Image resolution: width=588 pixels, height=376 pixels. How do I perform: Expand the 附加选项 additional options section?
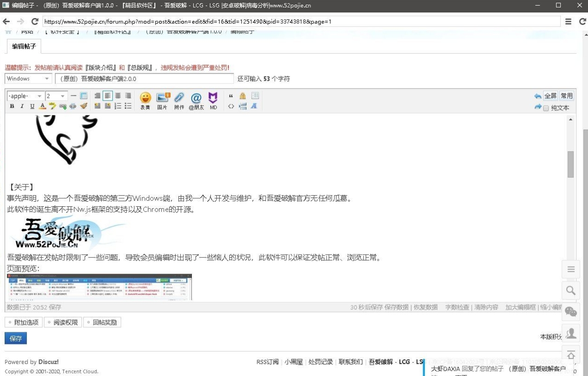click(24, 322)
